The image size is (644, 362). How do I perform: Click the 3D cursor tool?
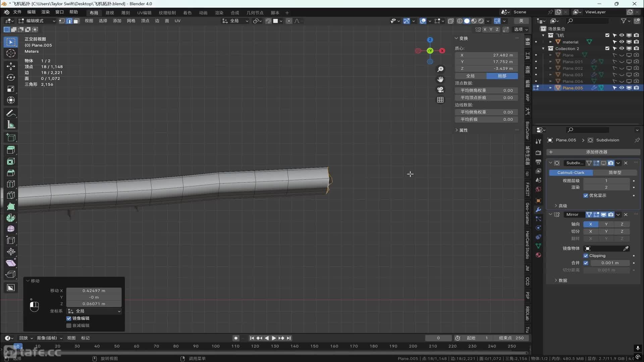pos(11,53)
